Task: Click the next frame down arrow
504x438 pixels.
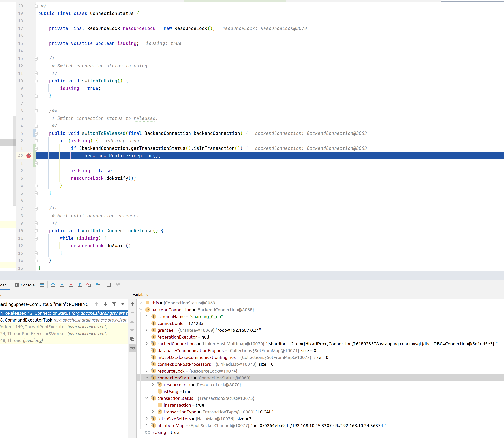Action: click(x=105, y=304)
